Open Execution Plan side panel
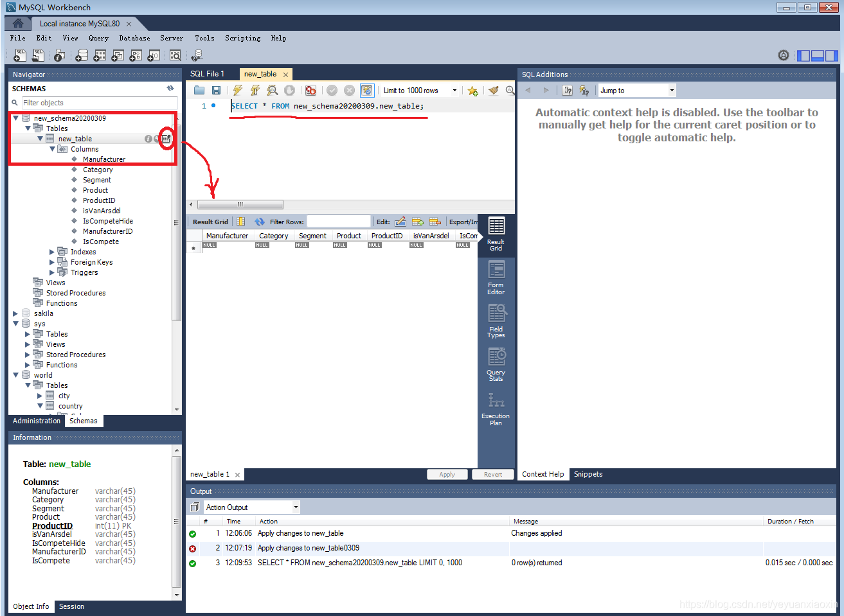 (496, 409)
